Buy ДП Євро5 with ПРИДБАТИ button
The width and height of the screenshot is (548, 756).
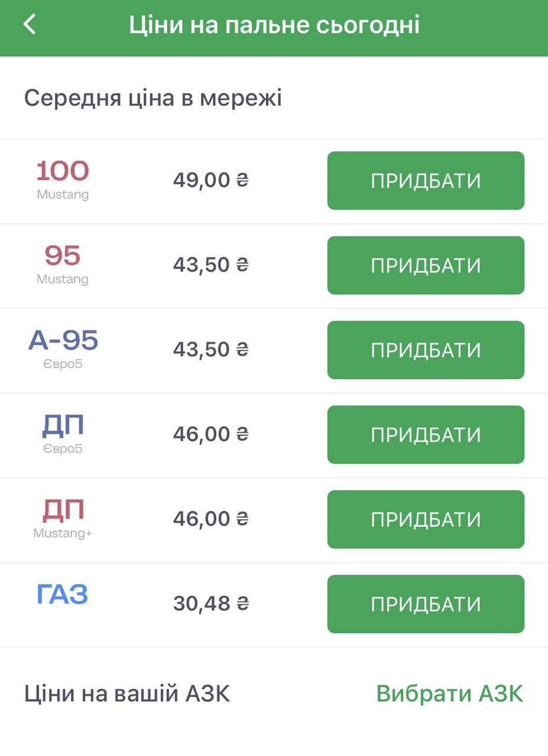426,435
